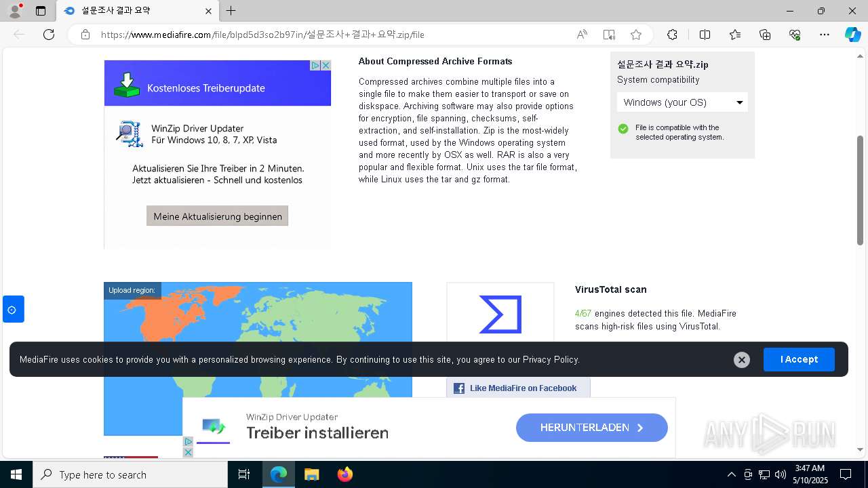
Task: Click Treiber installieren ad text
Action: tap(317, 433)
